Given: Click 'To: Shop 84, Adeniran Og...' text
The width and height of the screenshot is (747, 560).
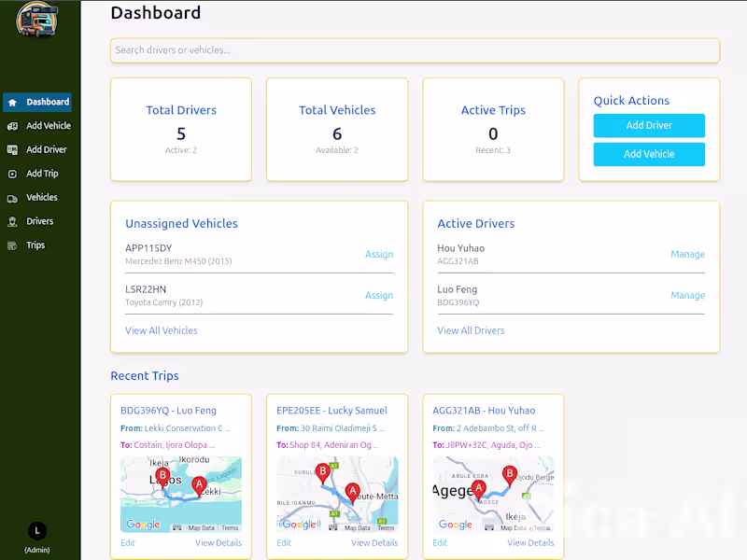Looking at the screenshot, I should pos(328,445).
